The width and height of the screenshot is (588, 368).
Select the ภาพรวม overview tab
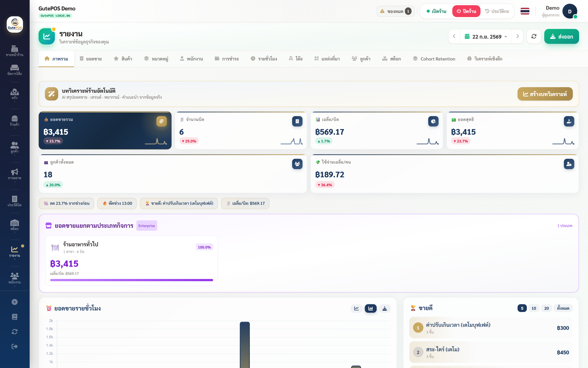pyautogui.click(x=56, y=59)
